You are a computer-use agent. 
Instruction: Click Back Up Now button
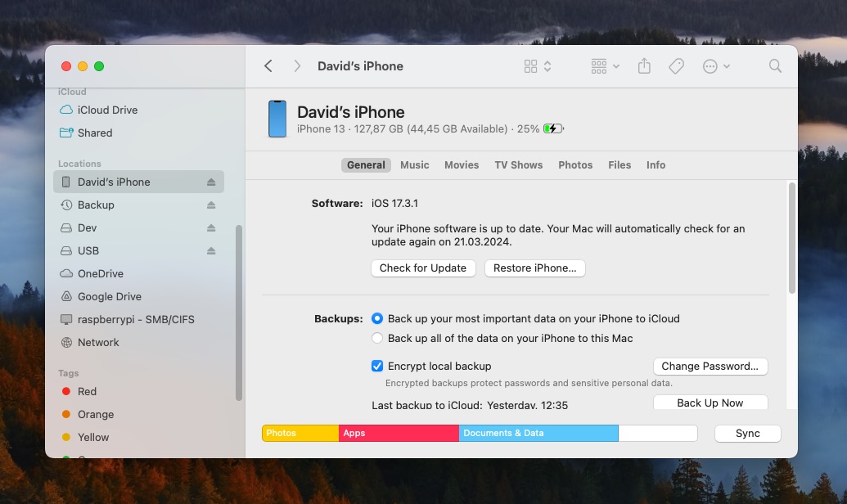click(710, 403)
